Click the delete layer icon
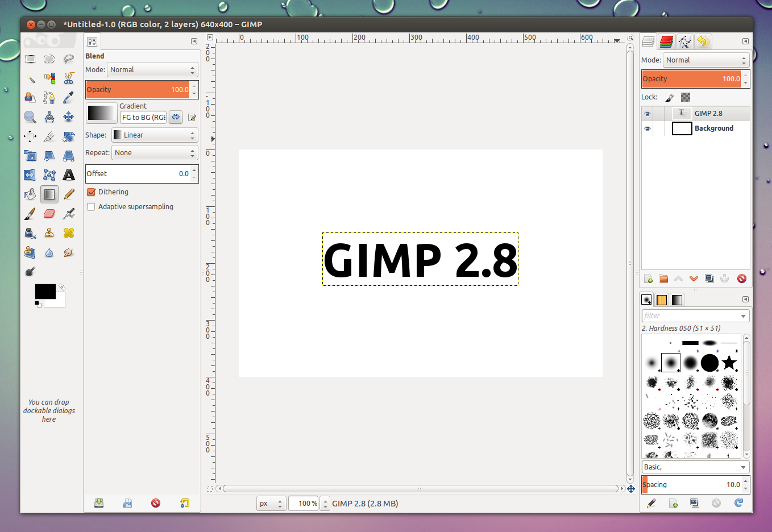Screen dimensions: 772x532 coord(741,279)
